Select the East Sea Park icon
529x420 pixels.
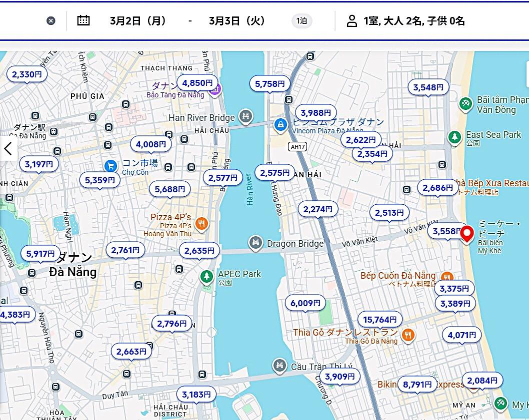(x=454, y=137)
